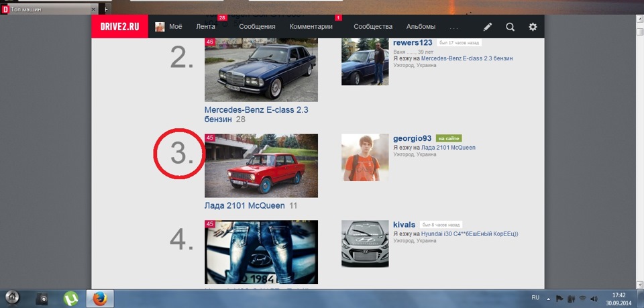644x308 pixels.
Task: Open the georgio93 username link
Action: (413, 138)
